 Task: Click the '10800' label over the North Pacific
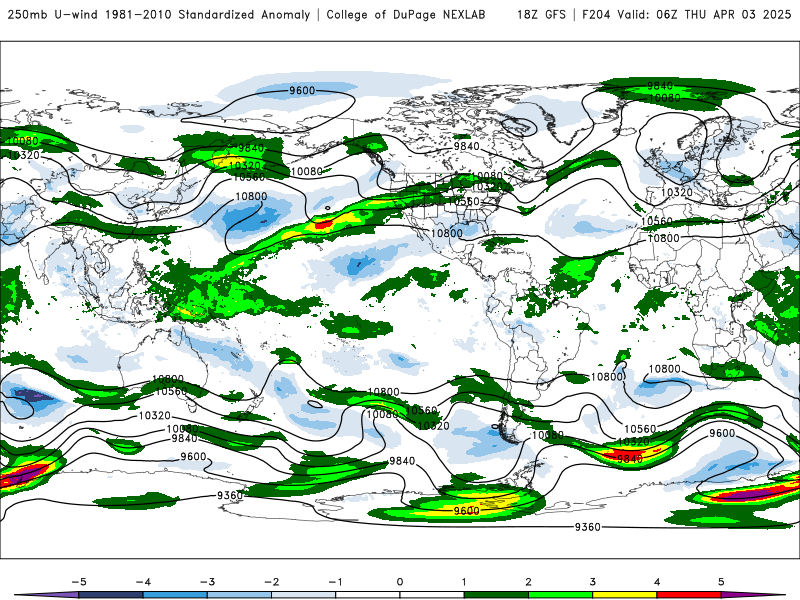[x=251, y=196]
